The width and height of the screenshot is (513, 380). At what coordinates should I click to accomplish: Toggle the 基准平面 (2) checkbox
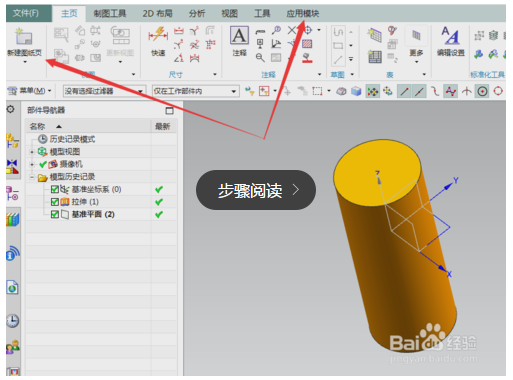[x=55, y=214]
